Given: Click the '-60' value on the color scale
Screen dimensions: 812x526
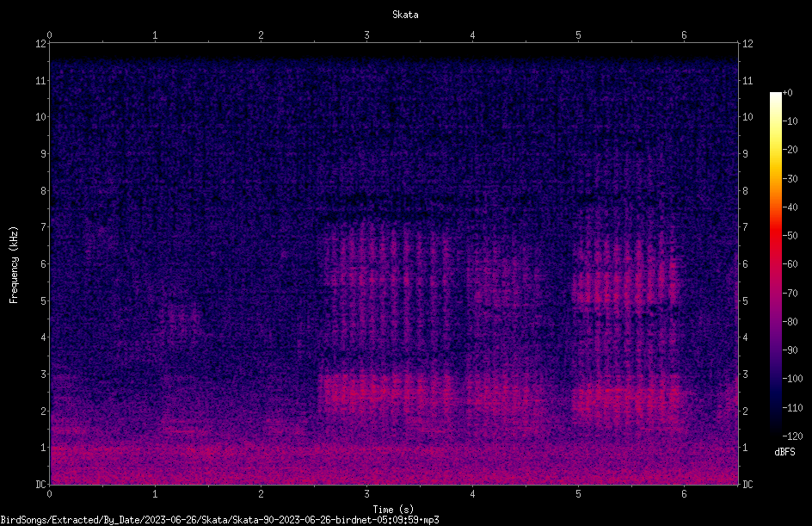Looking at the screenshot, I should 790,264.
